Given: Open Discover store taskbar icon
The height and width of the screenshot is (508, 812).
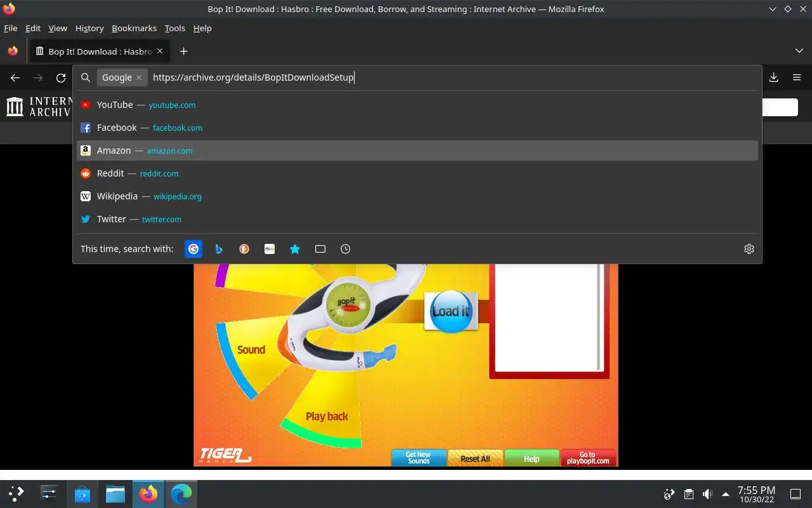Looking at the screenshot, I should click(82, 493).
